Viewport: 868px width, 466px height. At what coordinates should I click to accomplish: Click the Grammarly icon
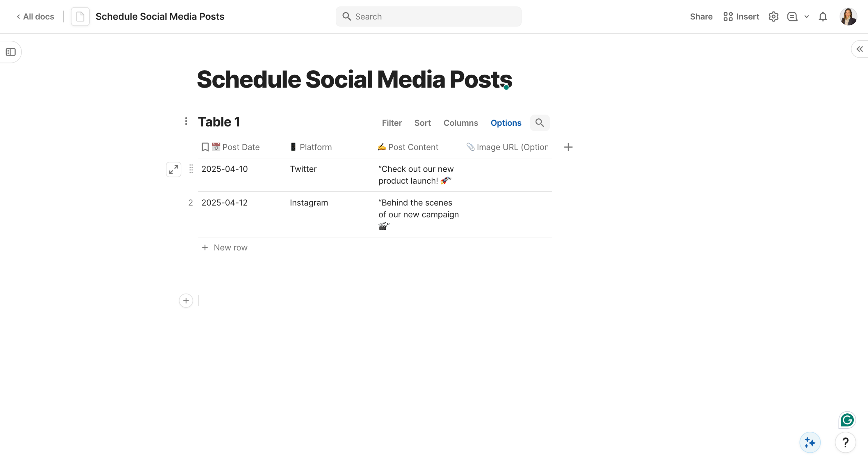click(847, 420)
